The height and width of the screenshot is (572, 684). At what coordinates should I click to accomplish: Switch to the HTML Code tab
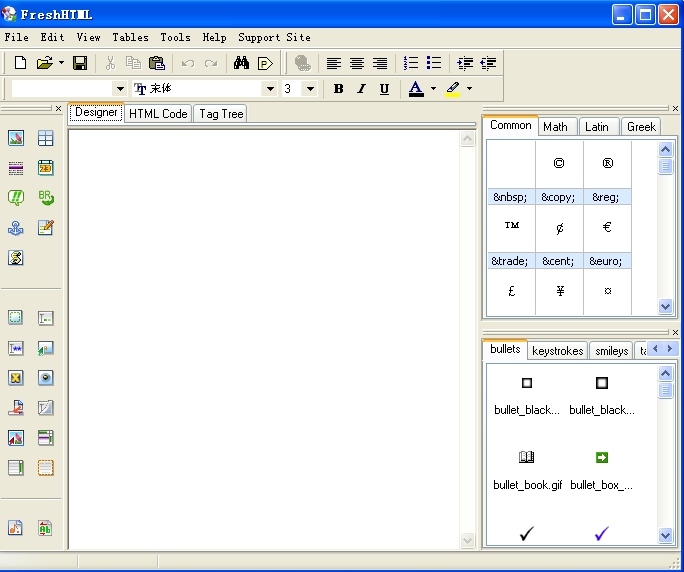pyautogui.click(x=158, y=114)
